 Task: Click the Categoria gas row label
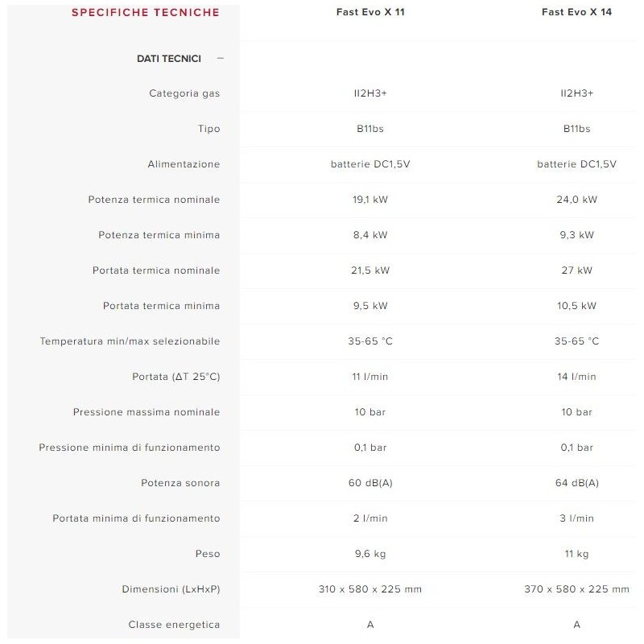[184, 93]
